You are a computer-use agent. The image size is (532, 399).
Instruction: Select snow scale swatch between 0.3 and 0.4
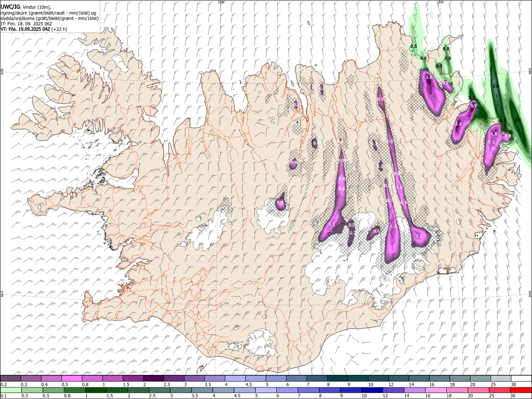(31, 378)
